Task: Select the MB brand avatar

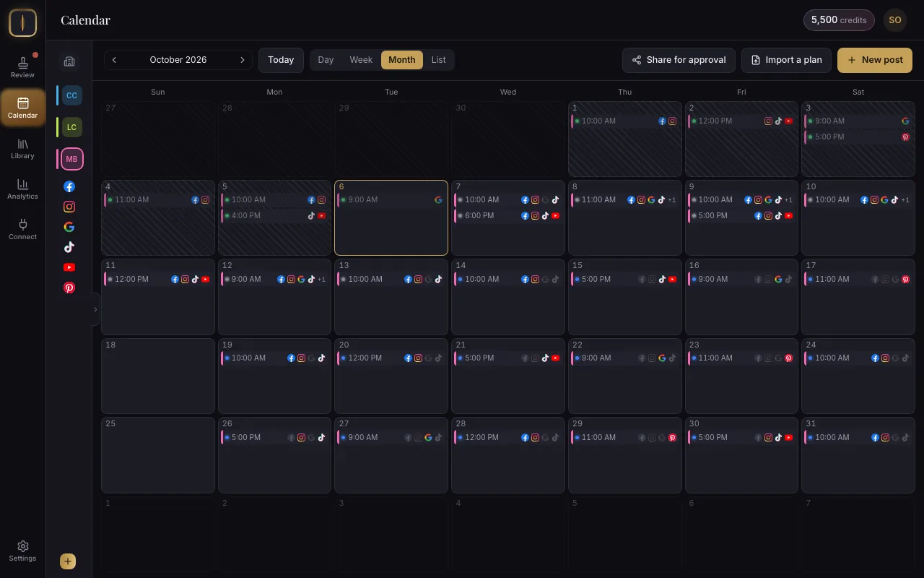Action: click(71, 159)
